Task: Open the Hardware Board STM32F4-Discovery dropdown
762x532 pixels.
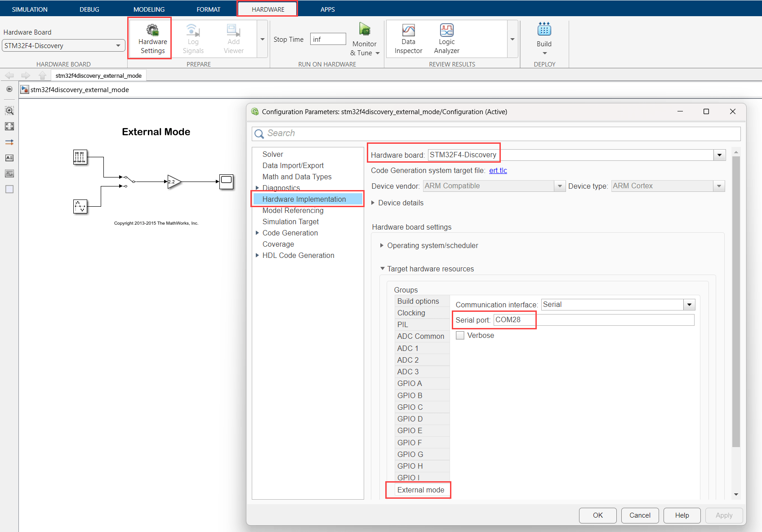Action: click(x=63, y=45)
